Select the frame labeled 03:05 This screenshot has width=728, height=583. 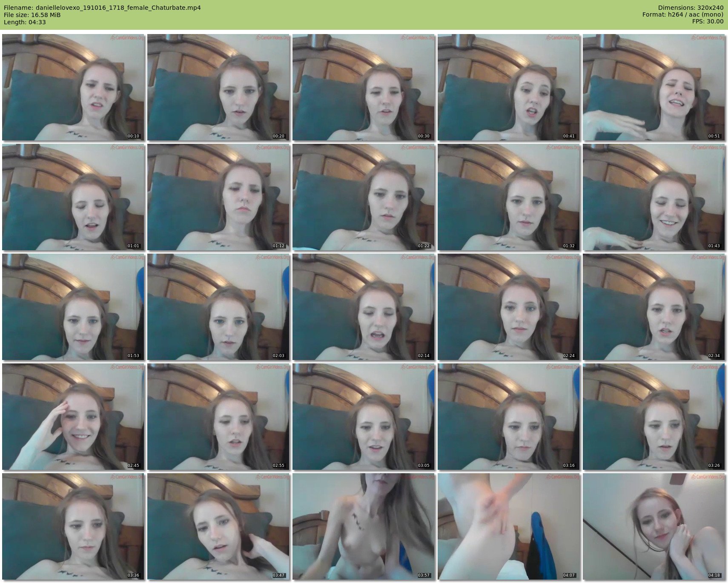[x=364, y=417]
